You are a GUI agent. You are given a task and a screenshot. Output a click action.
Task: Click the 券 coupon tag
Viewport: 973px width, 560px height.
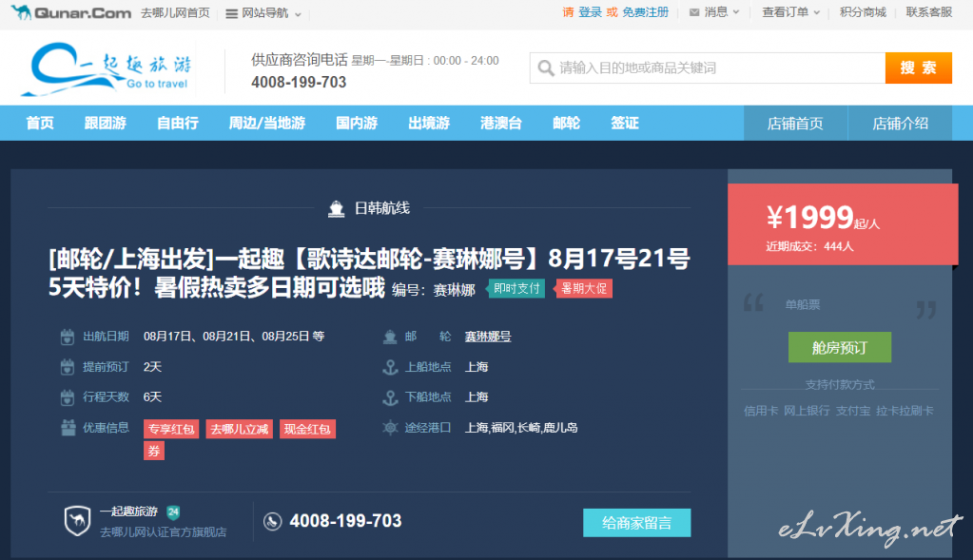pos(154,451)
